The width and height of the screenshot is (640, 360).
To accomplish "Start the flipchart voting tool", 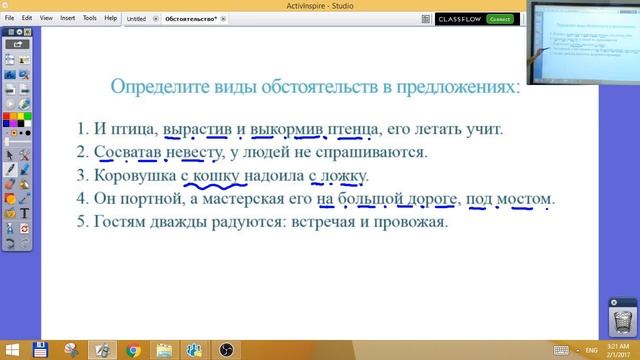I will 10,104.
